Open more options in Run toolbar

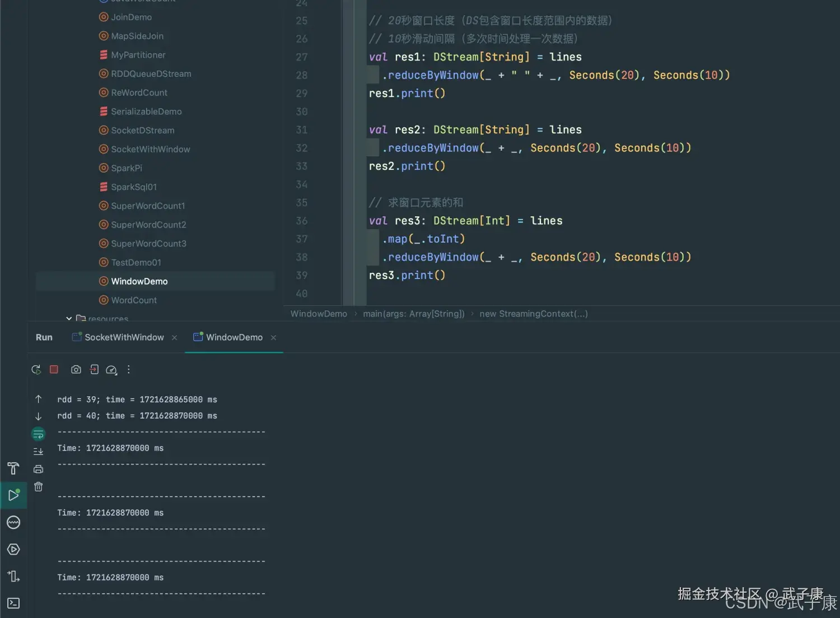pyautogui.click(x=129, y=370)
